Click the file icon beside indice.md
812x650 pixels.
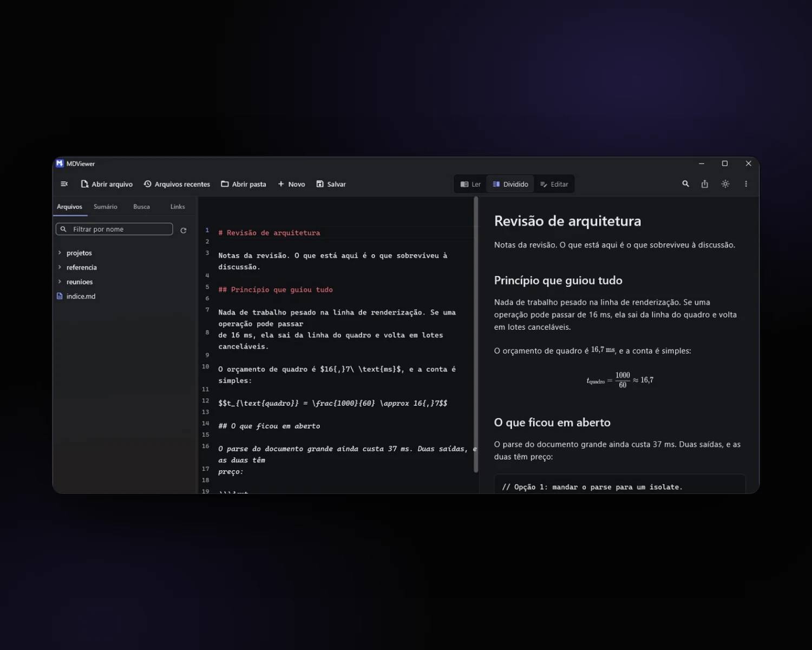coord(60,296)
